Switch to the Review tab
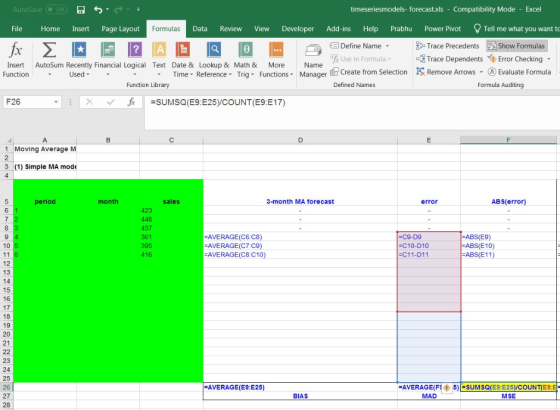This screenshot has height=410, width=560. click(x=231, y=29)
